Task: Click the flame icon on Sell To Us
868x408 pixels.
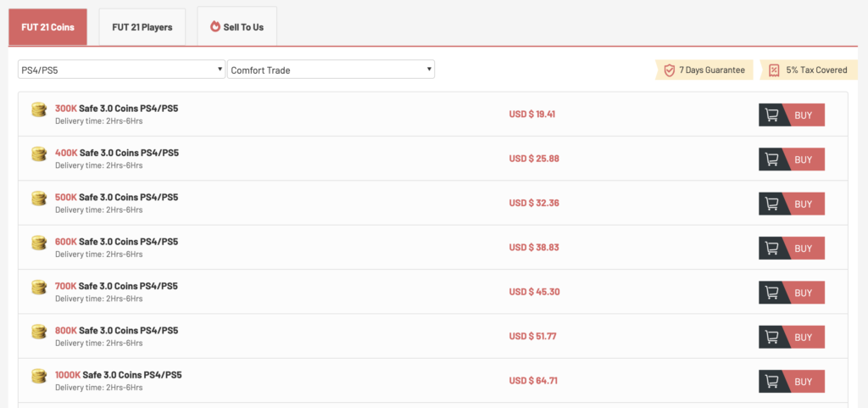Action: point(215,26)
